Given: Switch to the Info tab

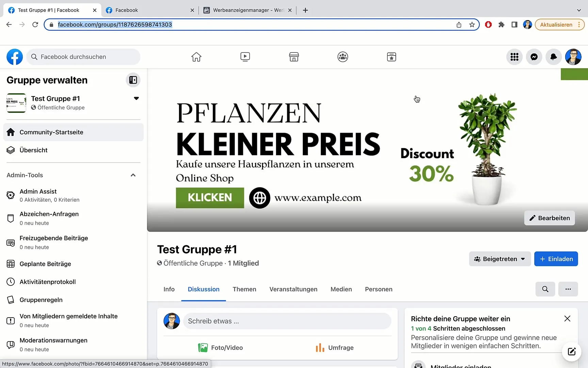Looking at the screenshot, I should coord(169,289).
